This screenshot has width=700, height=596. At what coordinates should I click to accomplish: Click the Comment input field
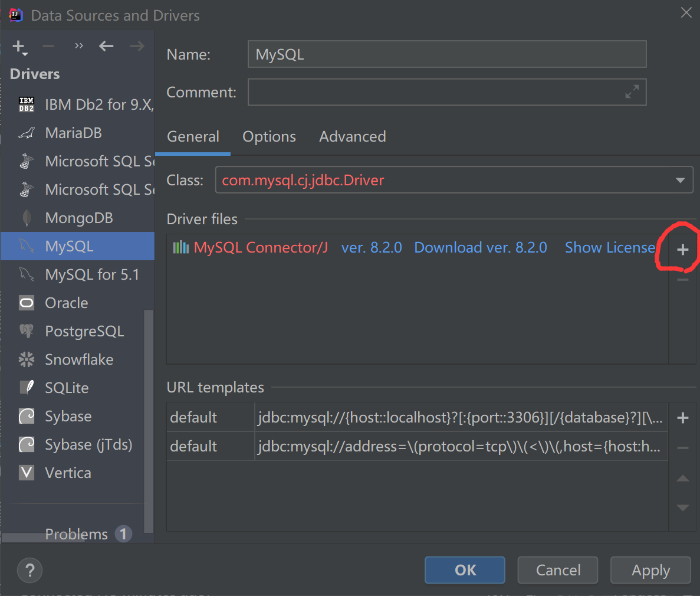coord(447,92)
